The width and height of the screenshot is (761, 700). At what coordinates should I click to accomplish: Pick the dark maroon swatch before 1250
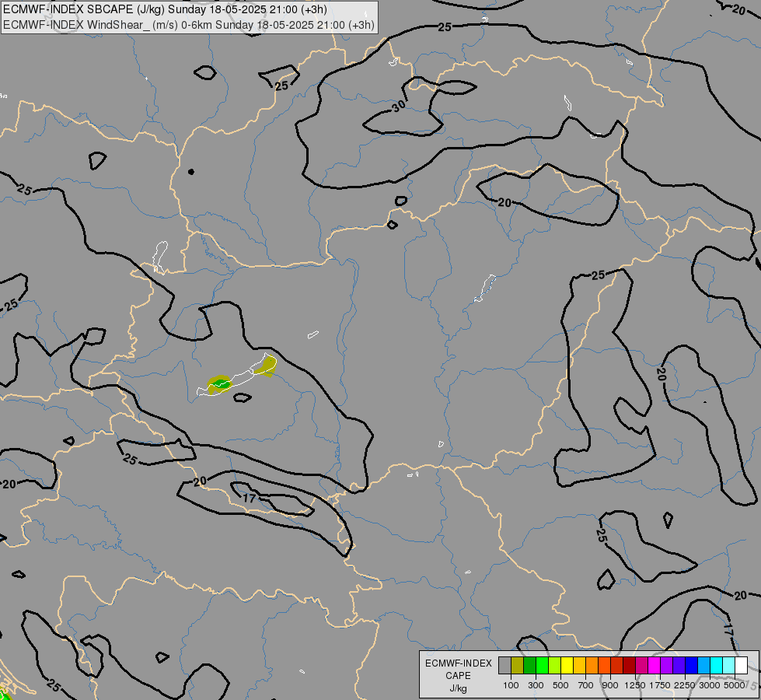tap(630, 665)
